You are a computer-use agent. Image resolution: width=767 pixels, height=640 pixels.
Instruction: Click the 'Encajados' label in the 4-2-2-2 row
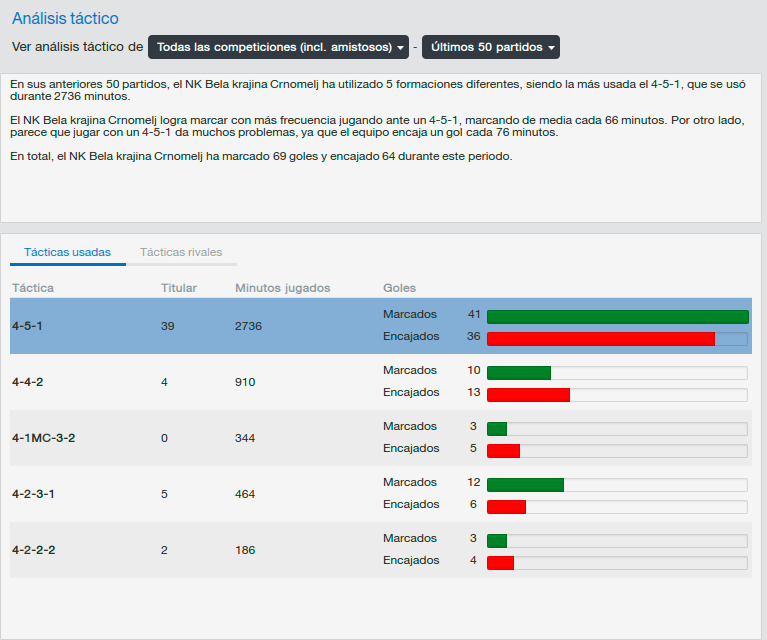pos(411,560)
